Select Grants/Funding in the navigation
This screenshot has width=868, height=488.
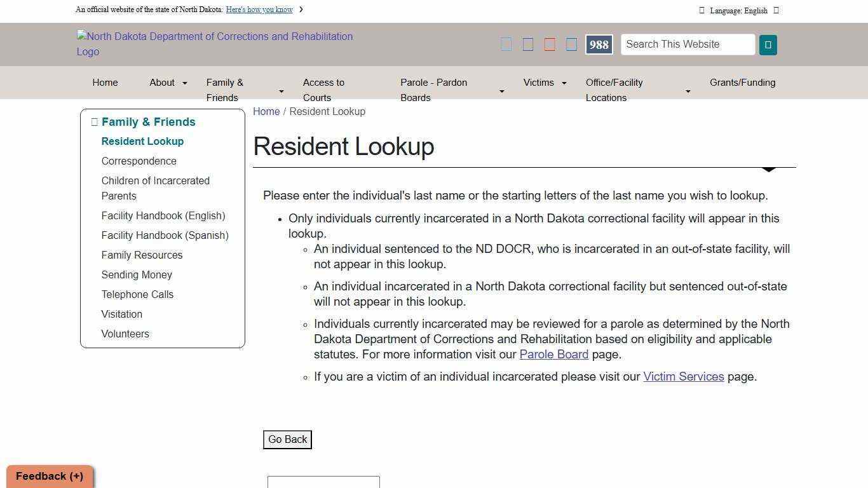point(742,83)
